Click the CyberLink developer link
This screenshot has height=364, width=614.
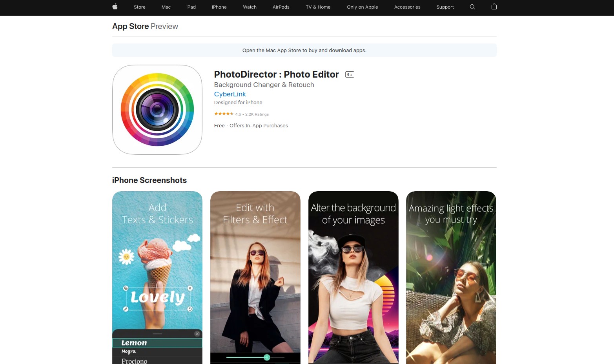230,94
